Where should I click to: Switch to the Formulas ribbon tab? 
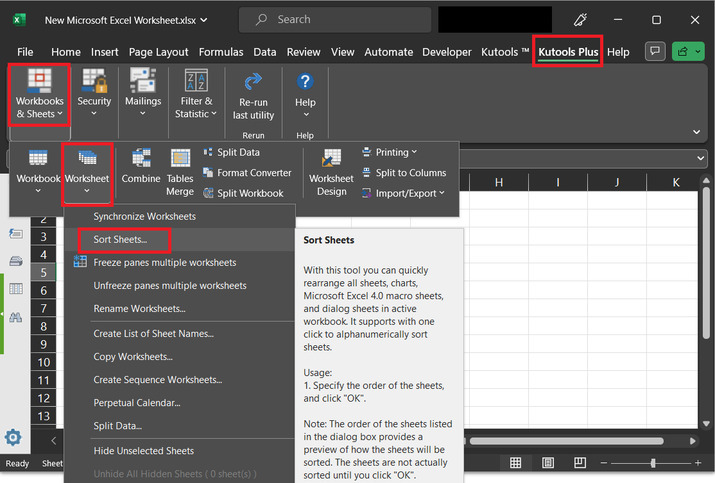pyautogui.click(x=220, y=52)
